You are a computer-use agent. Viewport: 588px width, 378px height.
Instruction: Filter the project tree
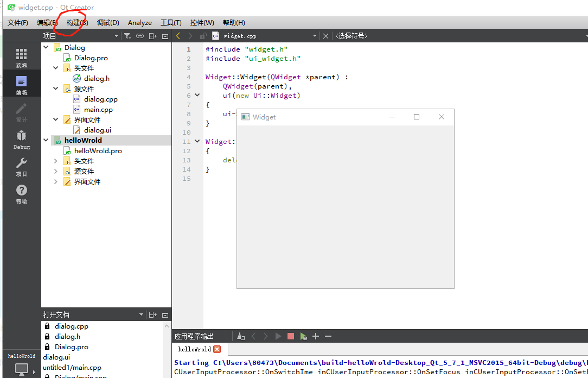click(127, 36)
